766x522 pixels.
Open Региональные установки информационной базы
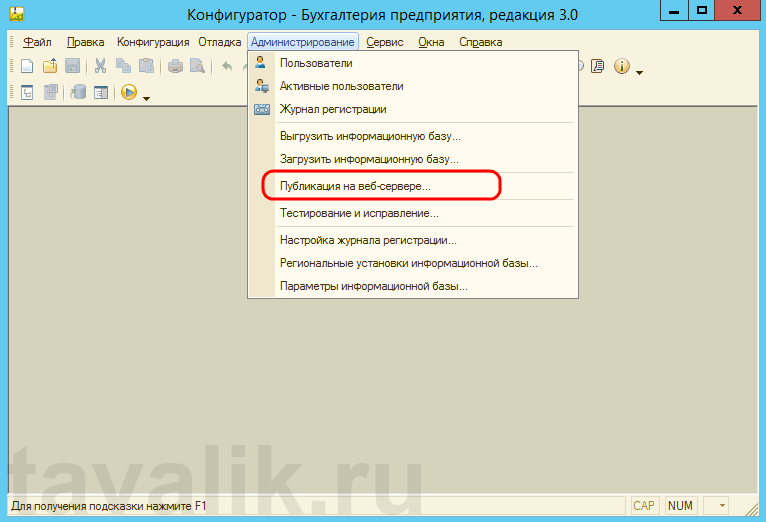tap(413, 263)
